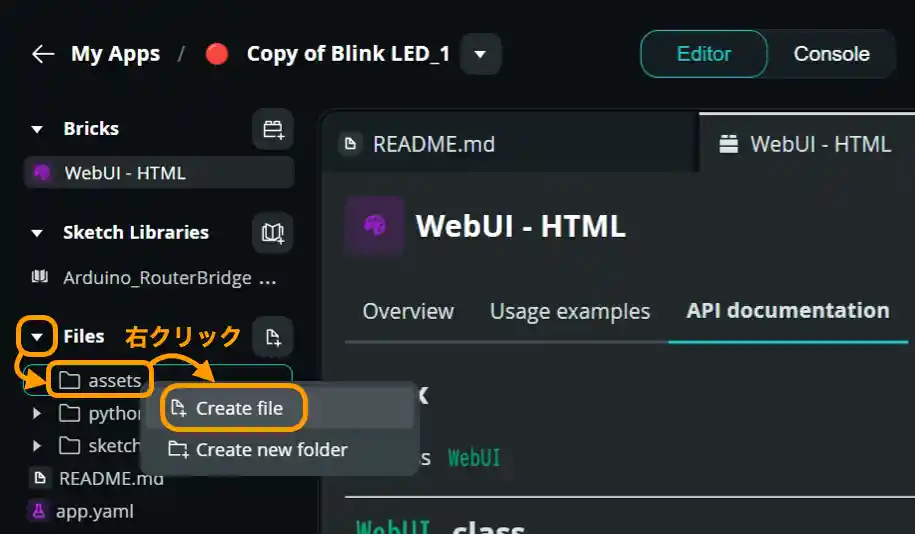Switch to Editor view

704,54
